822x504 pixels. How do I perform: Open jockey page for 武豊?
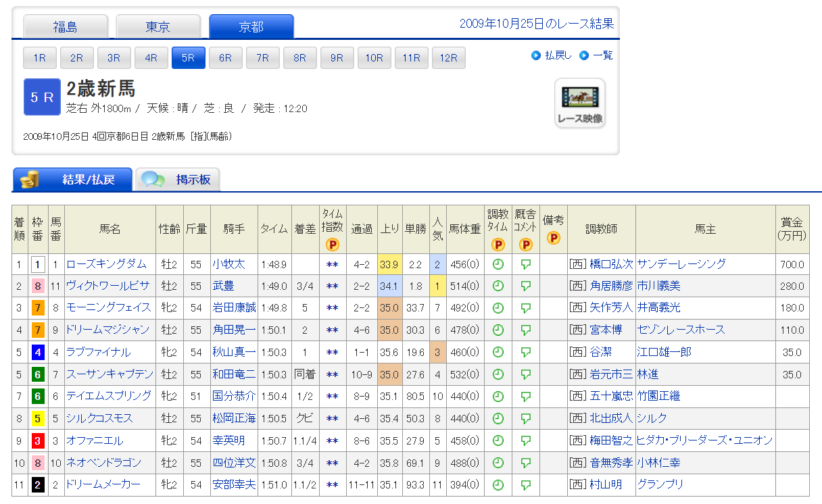223,286
